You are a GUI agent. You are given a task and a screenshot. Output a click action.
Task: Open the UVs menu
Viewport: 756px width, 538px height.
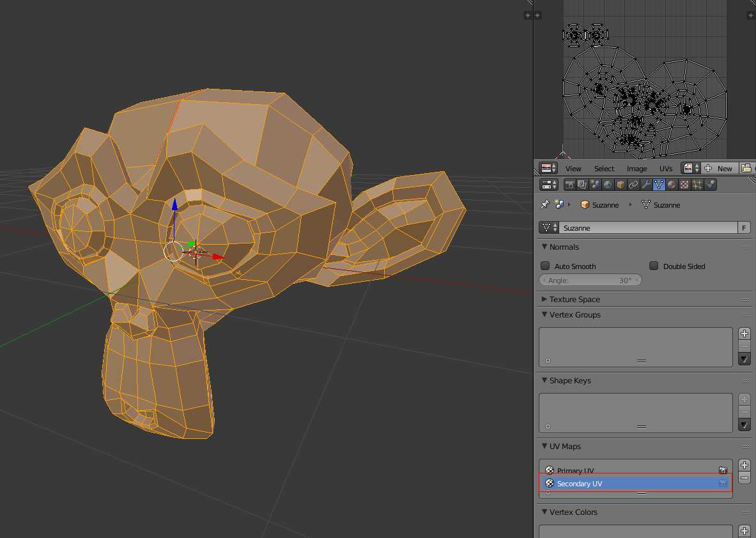tap(666, 168)
